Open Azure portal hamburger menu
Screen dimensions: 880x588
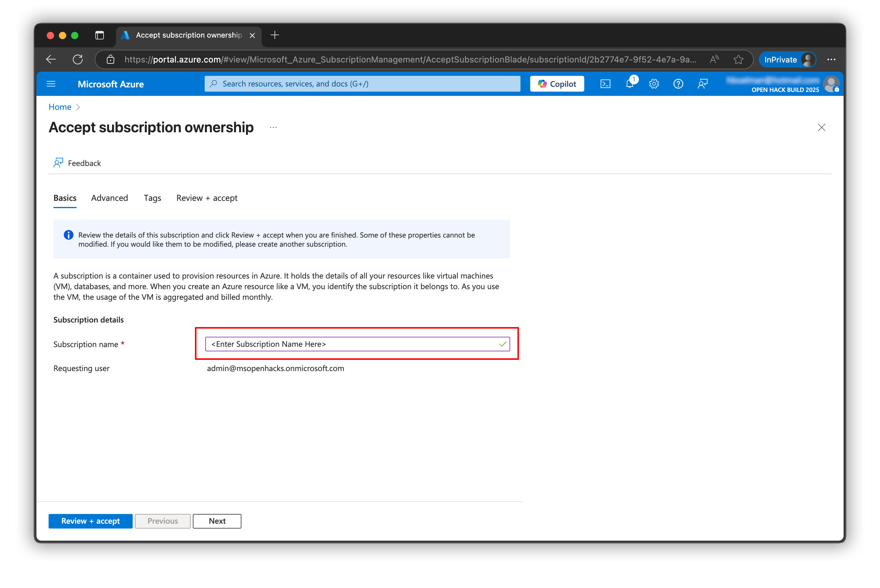click(x=51, y=84)
